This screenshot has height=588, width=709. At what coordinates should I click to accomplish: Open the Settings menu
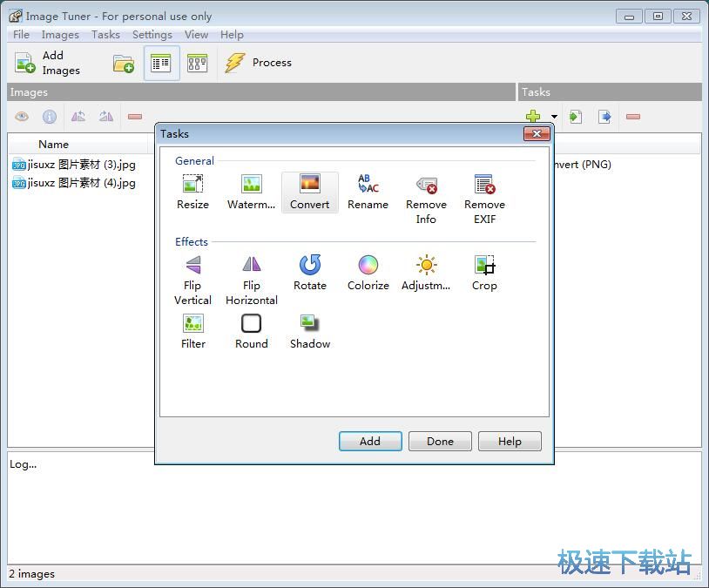pyautogui.click(x=152, y=34)
